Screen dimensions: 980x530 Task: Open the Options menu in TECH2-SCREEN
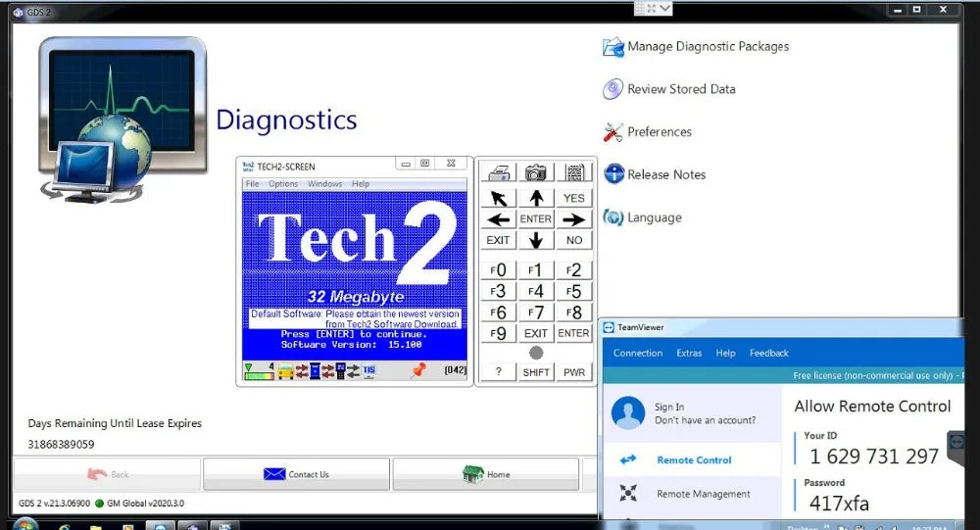click(283, 184)
